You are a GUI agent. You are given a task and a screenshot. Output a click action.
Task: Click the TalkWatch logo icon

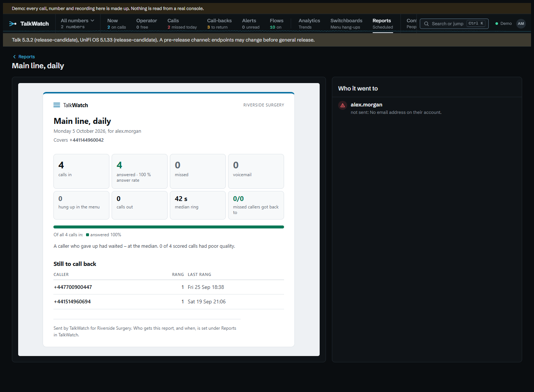(13, 24)
